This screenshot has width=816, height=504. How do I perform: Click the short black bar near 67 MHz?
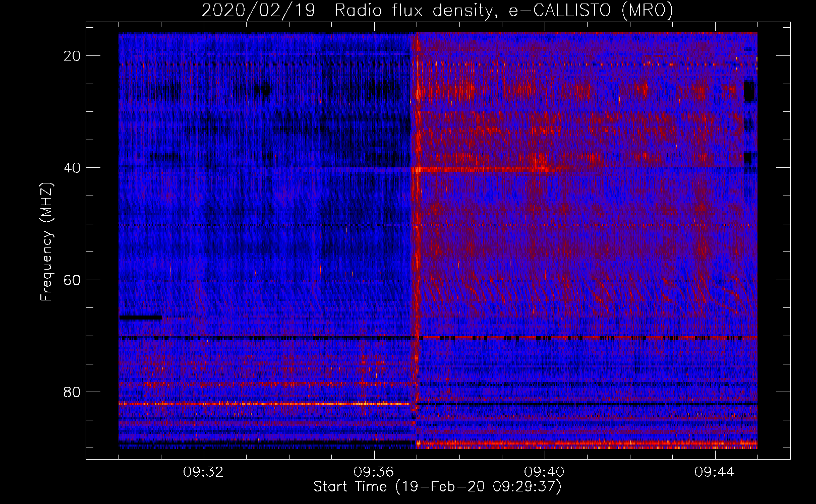click(141, 318)
